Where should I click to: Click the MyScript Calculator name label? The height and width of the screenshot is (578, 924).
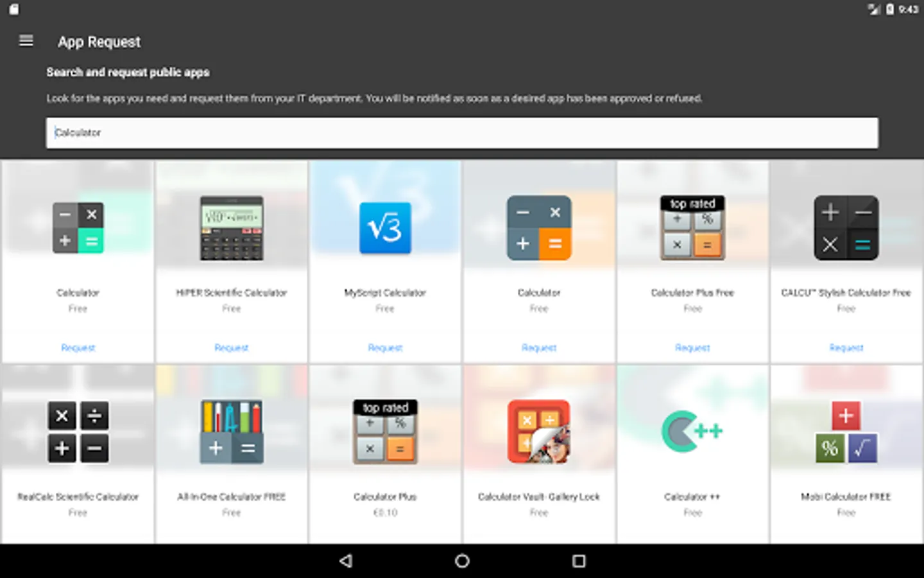click(385, 293)
